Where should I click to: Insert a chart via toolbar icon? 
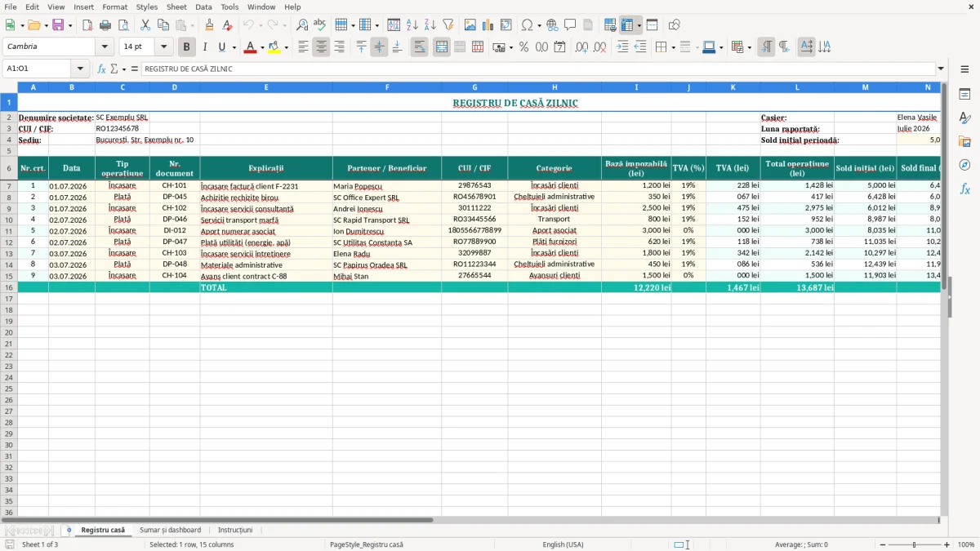click(488, 25)
